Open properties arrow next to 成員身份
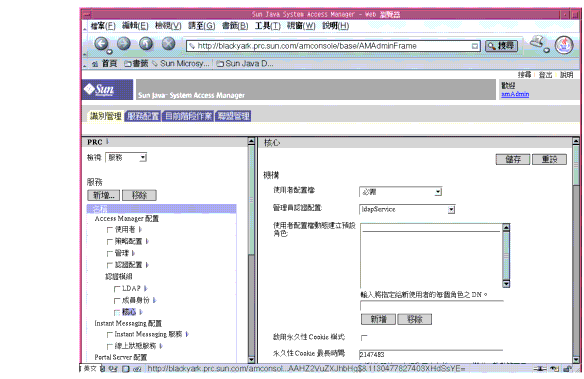 [x=155, y=300]
